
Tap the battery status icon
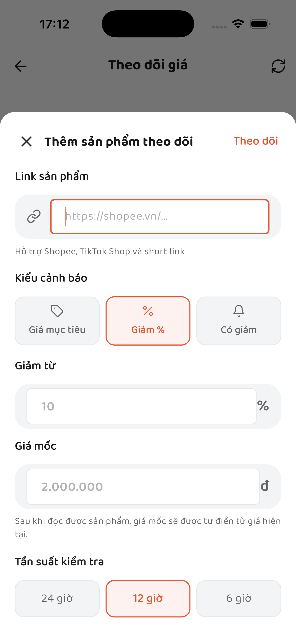pyautogui.click(x=260, y=24)
